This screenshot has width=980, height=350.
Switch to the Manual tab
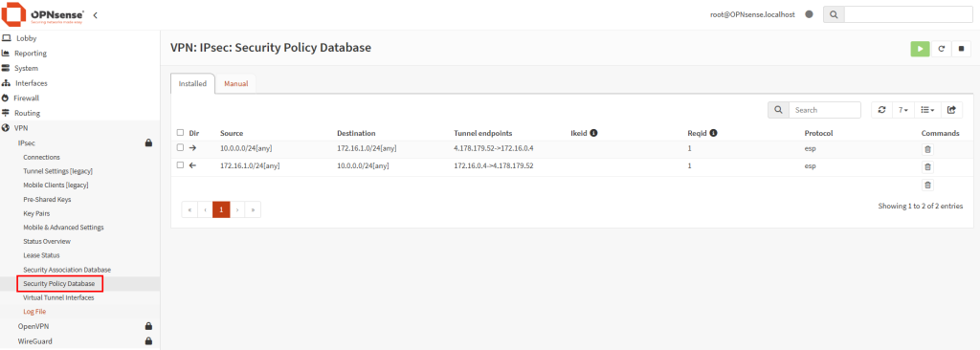pos(235,84)
